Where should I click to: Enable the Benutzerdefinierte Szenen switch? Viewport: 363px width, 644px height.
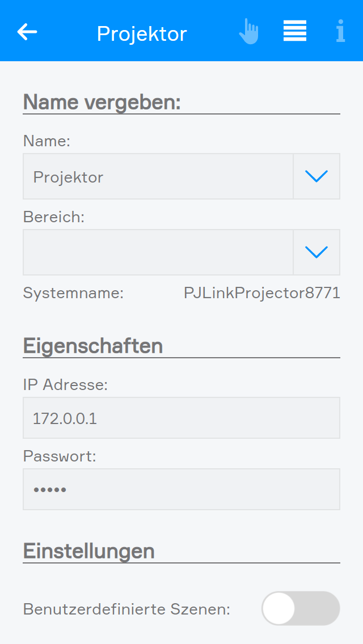pos(301,609)
